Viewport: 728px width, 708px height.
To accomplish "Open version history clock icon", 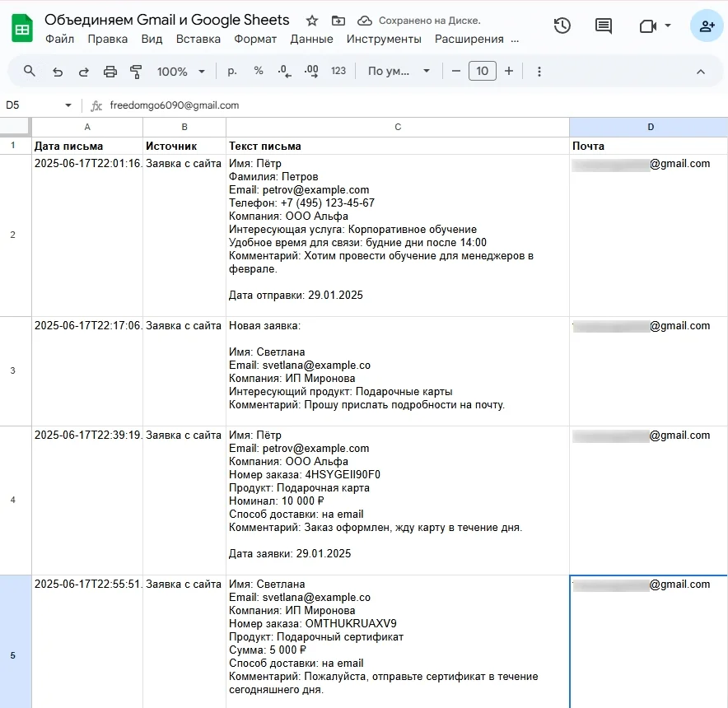I will (562, 26).
